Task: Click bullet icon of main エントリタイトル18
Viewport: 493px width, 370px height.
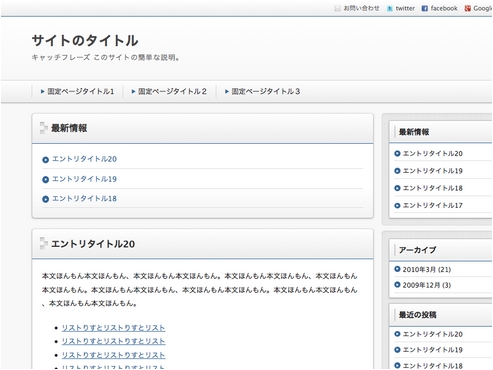Action: pos(46,199)
